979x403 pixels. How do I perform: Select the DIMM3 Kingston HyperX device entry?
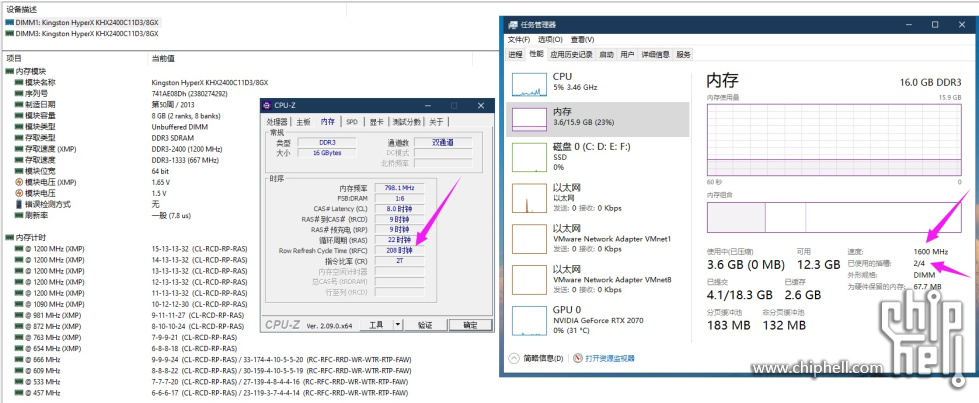82,34
